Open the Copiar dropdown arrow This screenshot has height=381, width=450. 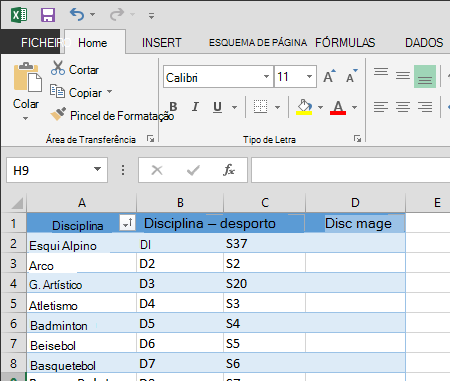click(110, 91)
